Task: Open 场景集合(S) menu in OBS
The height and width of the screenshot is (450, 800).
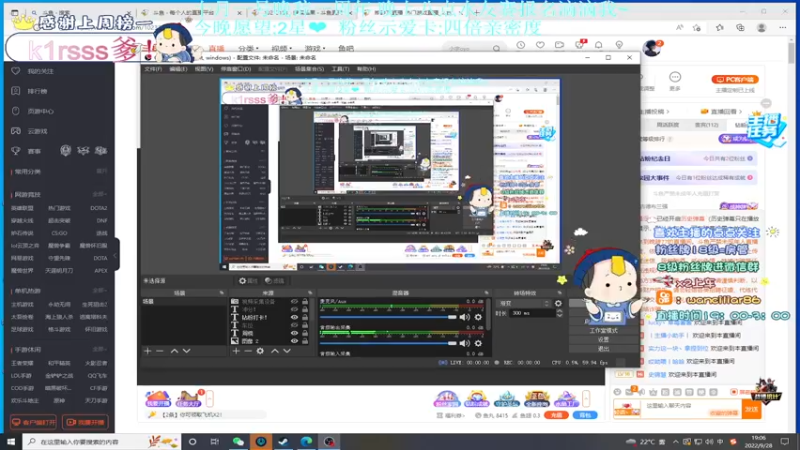Action: coord(309,69)
